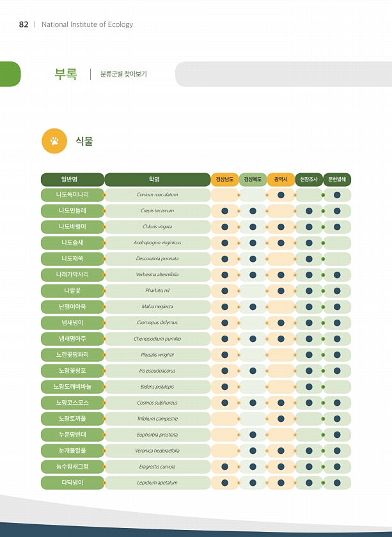
Task: Click the 부록 section heading
Action: [x=66, y=74]
